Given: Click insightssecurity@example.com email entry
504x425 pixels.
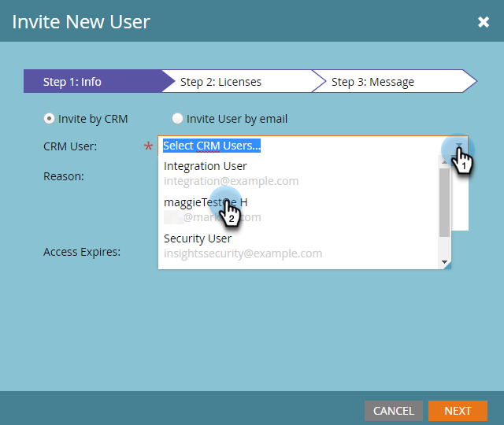Looking at the screenshot, I should 243,253.
